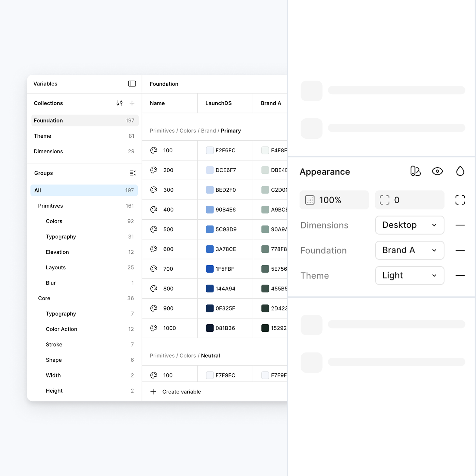This screenshot has width=476, height=476.
Task: Toggle layer visibility with the eye icon
Action: 437,171
